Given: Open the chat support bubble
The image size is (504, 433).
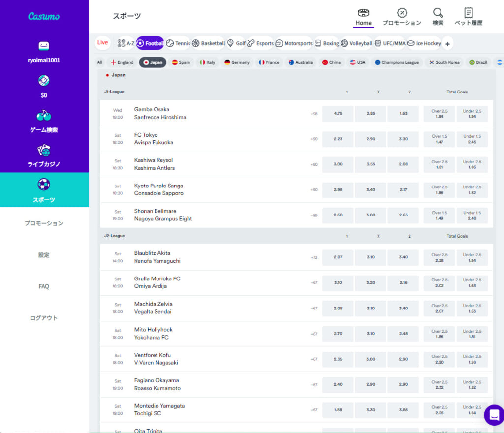Looking at the screenshot, I should click(494, 415).
